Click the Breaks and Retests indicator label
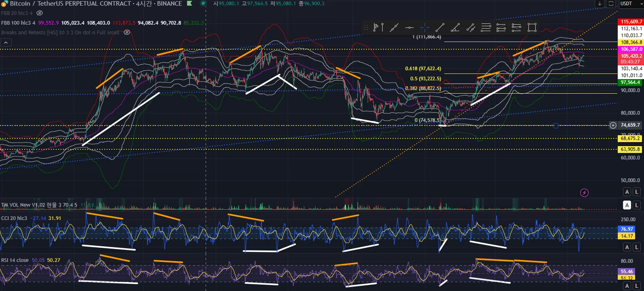Viewport: 644px width, 291px height. click(x=60, y=32)
